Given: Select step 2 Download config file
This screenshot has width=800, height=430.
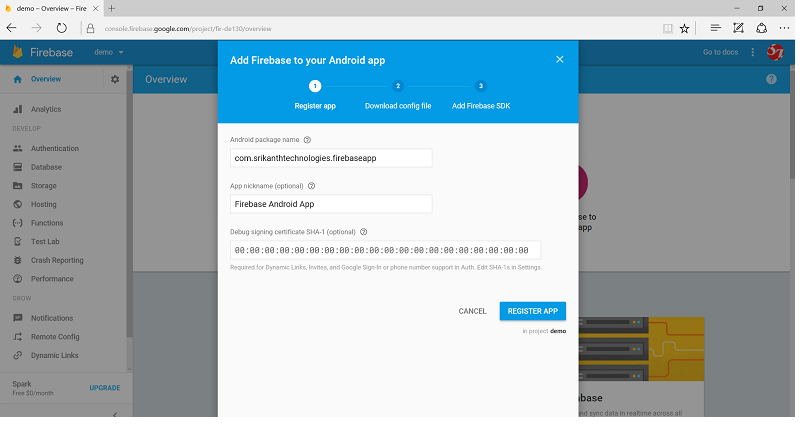Looking at the screenshot, I should [x=398, y=95].
